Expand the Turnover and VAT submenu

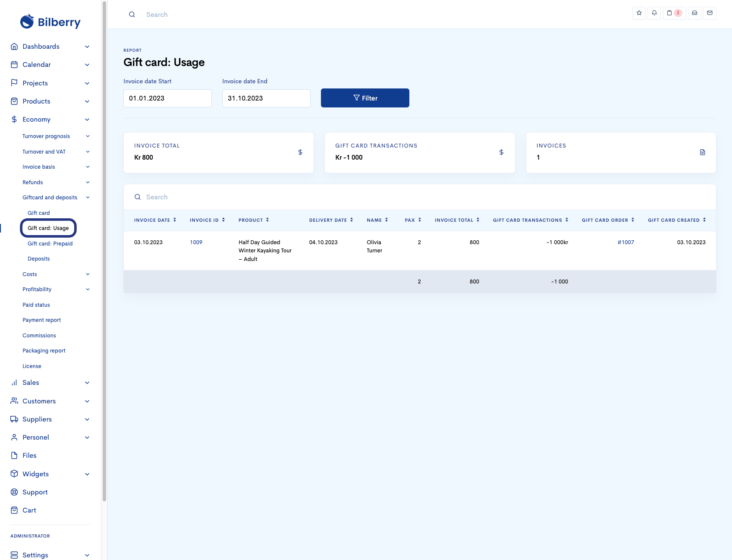(88, 152)
